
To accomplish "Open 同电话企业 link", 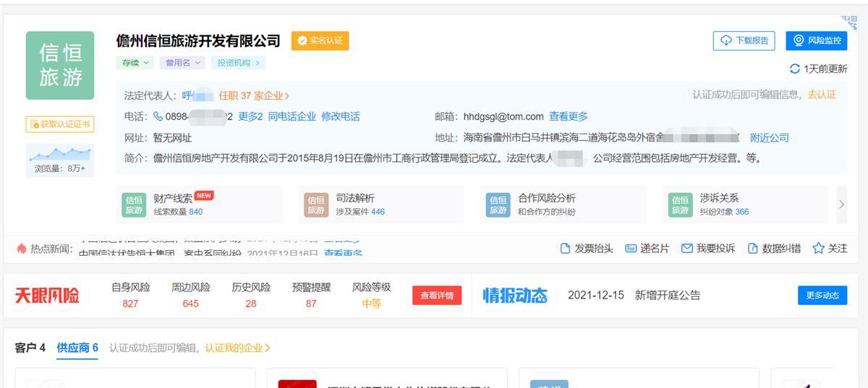I will 292,116.
